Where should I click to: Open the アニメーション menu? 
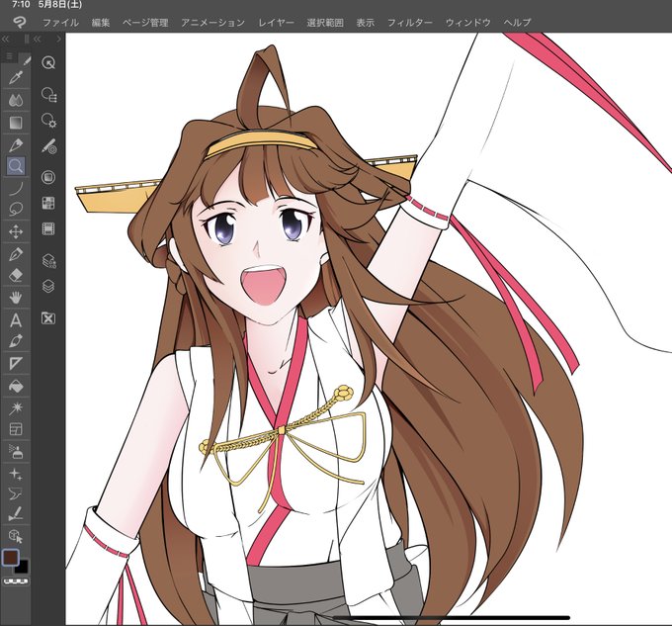click(212, 23)
